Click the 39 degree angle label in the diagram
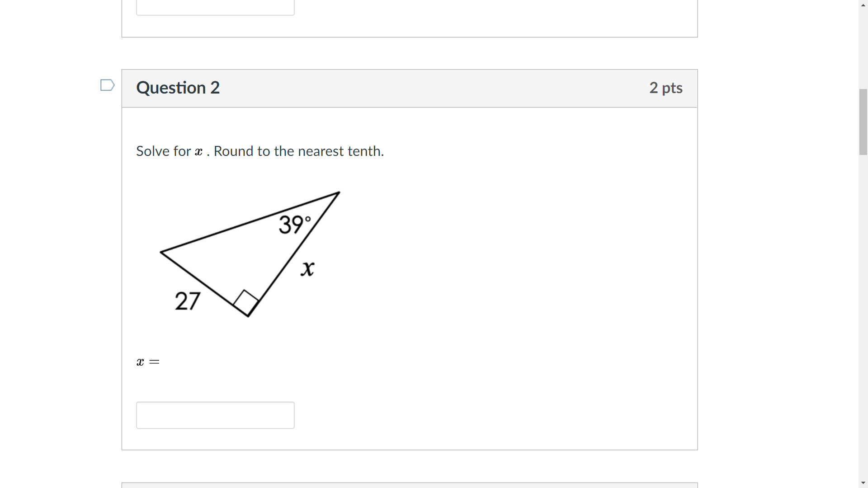868x488 pixels. click(294, 224)
